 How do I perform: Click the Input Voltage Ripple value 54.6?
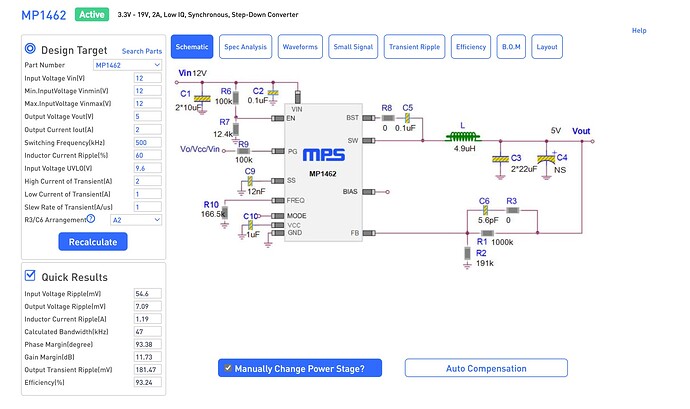coord(147,293)
